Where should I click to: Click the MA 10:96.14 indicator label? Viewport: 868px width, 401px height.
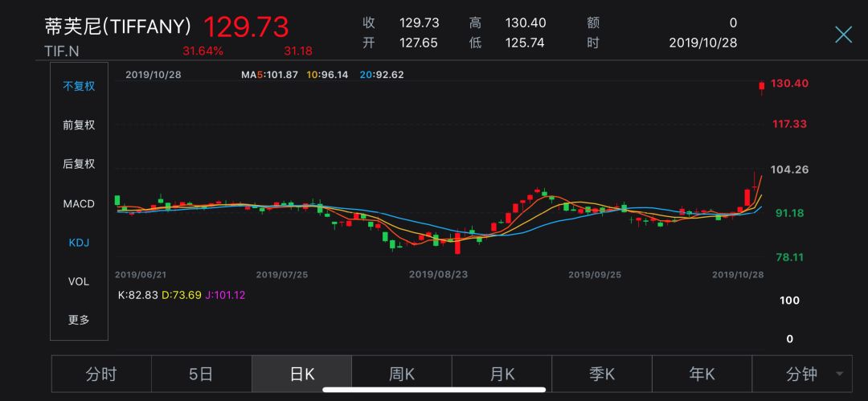coord(327,74)
